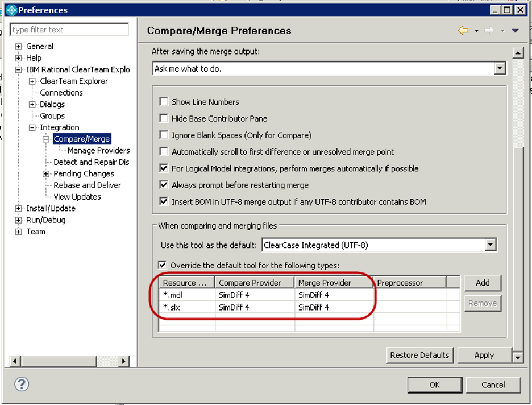This screenshot has height=405, width=532.
Task: Select the Compare/Merge tree item
Action: pos(82,139)
